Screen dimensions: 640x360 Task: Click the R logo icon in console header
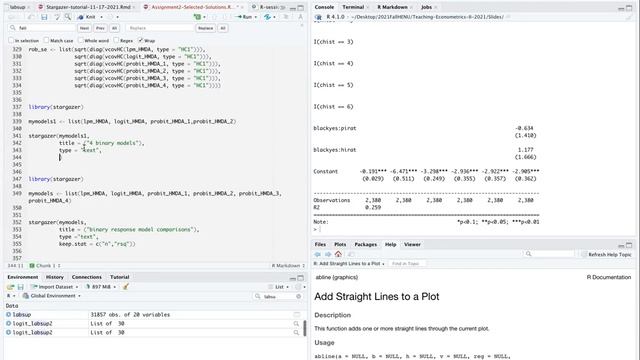point(318,17)
